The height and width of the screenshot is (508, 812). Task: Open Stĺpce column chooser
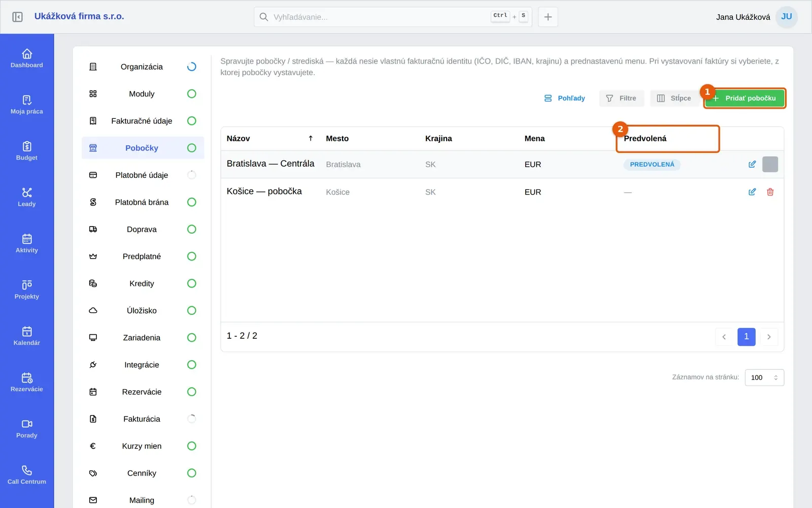click(674, 98)
